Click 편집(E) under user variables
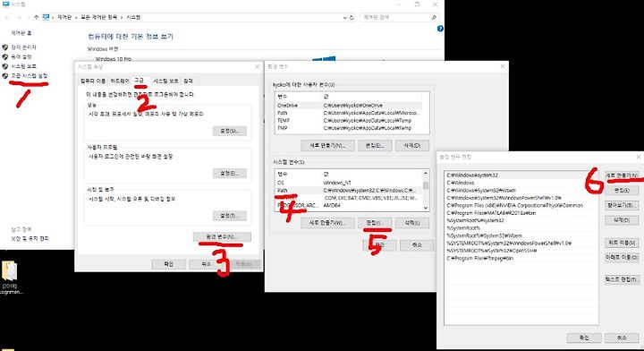The width and height of the screenshot is (644, 351). pyautogui.click(x=374, y=145)
